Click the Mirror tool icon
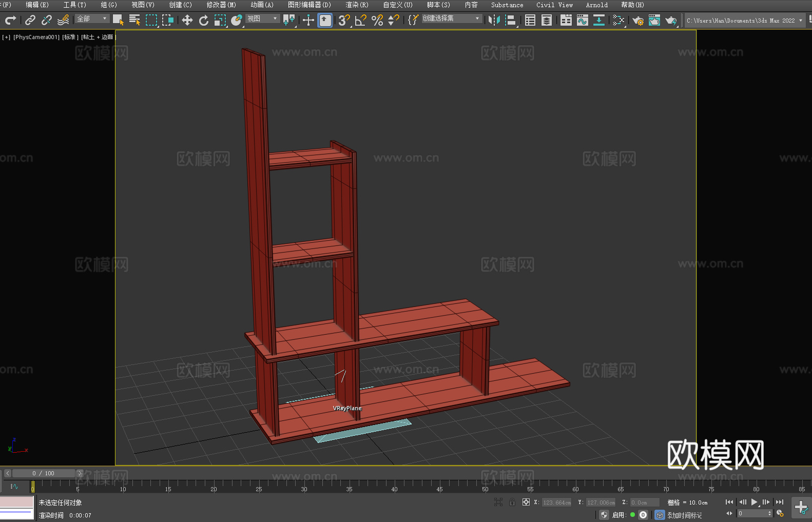The image size is (812, 522). [494, 20]
